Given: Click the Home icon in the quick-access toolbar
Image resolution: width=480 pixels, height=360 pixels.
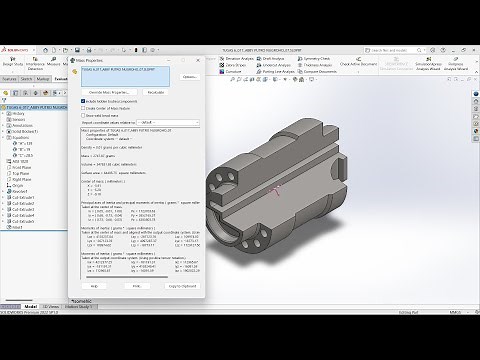Looking at the screenshot, I should [x=45, y=50].
